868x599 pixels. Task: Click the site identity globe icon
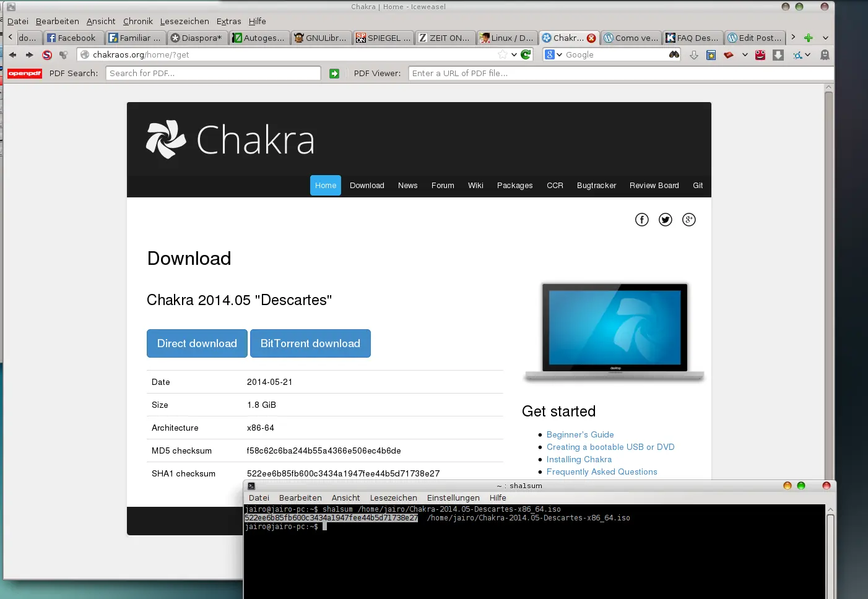(85, 54)
